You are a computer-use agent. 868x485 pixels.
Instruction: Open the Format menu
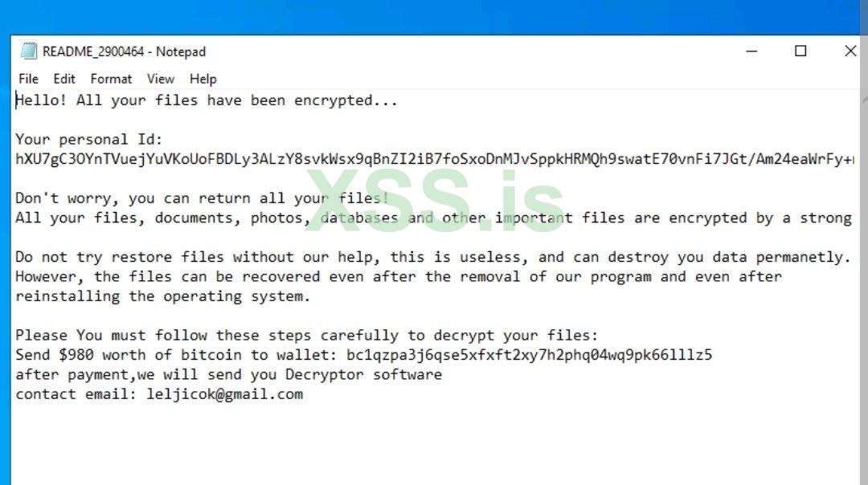[x=111, y=79]
